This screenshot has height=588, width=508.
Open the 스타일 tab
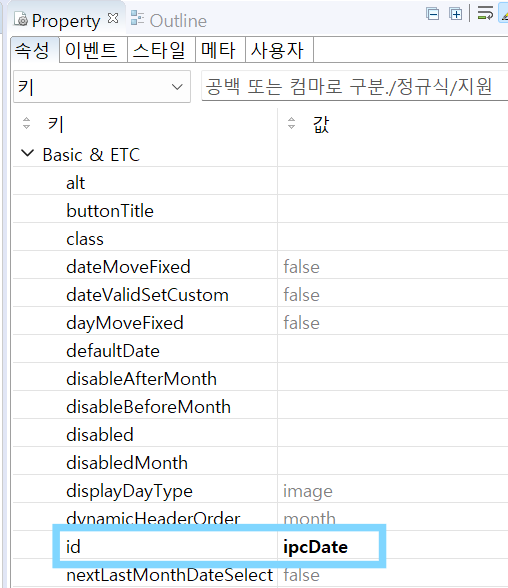coord(159,50)
